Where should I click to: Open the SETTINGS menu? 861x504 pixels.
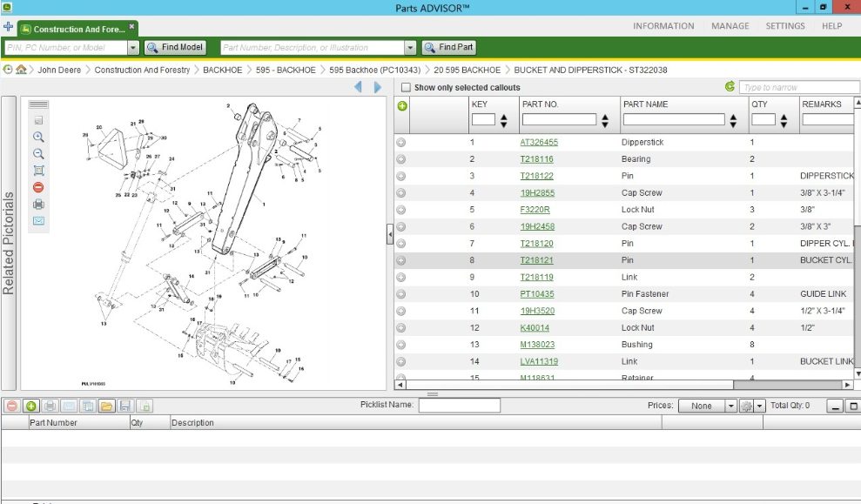784,26
